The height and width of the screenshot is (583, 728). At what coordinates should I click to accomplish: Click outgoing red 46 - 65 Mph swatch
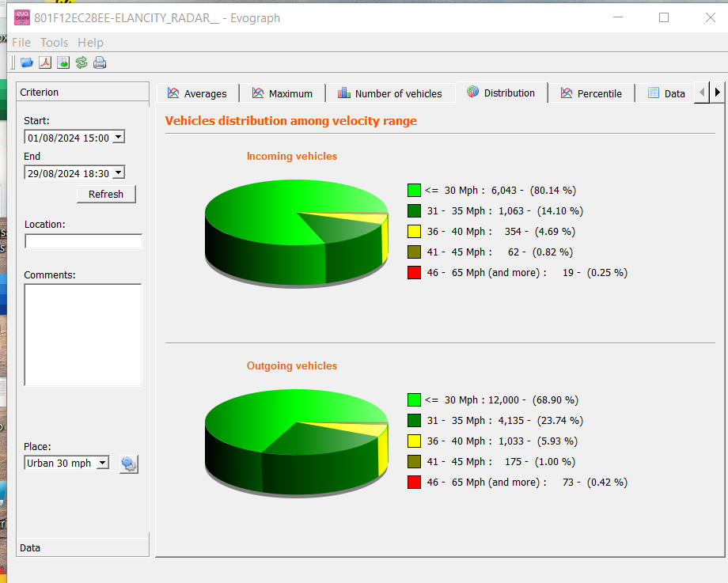414,483
